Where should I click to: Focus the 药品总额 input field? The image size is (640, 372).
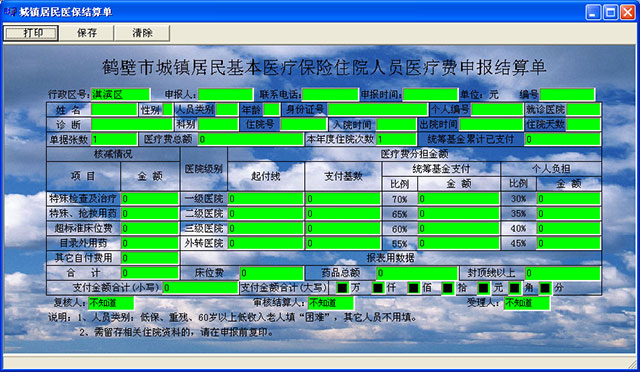pyautogui.click(x=417, y=273)
